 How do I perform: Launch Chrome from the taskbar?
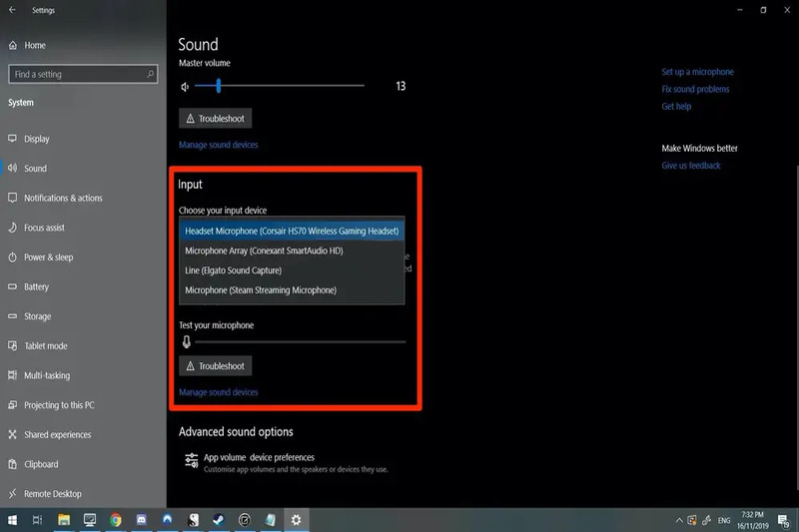116,519
